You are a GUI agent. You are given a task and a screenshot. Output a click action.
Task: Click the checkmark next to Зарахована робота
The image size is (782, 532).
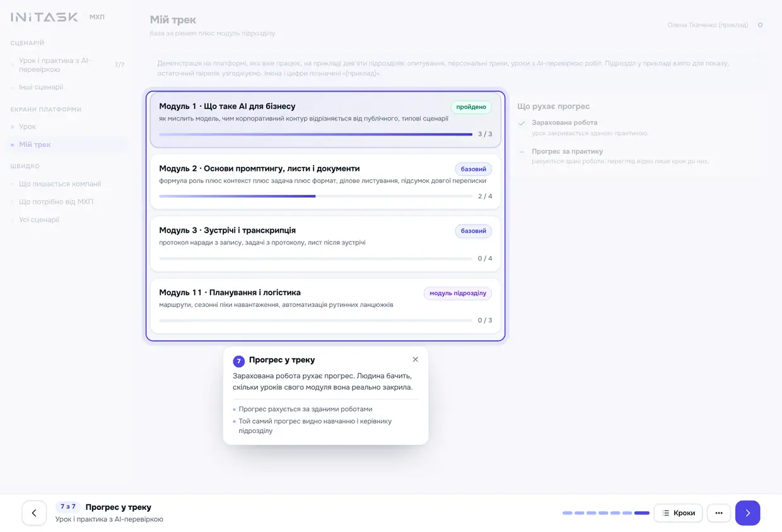(522, 123)
